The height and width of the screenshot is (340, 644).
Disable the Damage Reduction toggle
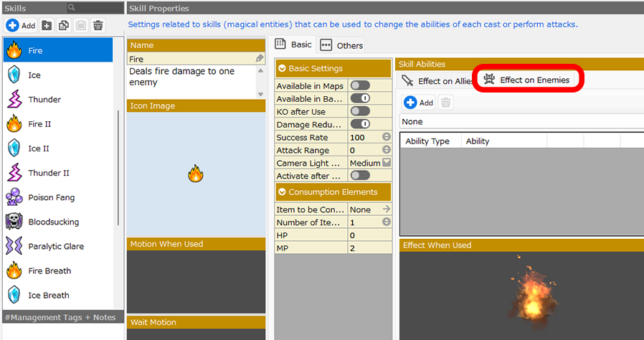[x=360, y=124]
